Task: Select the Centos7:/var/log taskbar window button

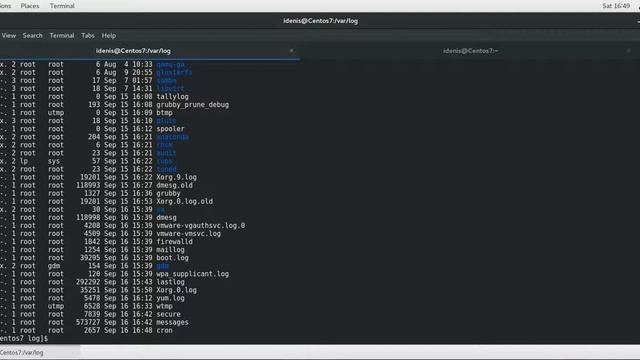Action: [x=40, y=352]
